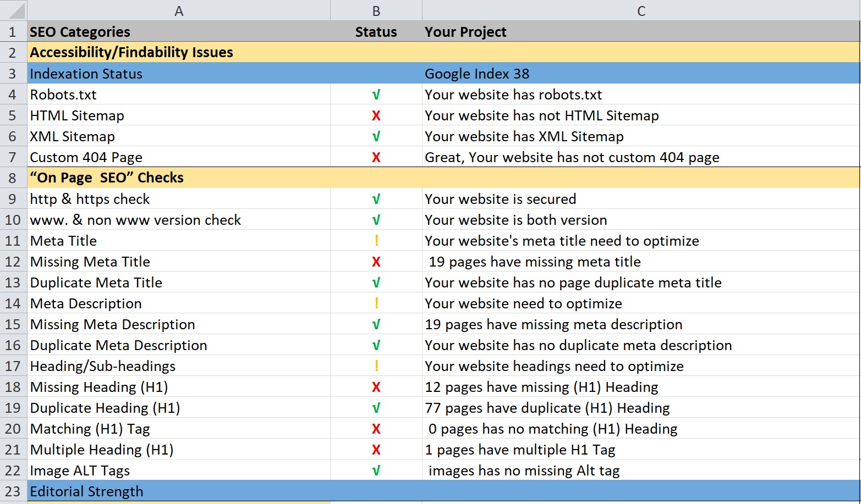Click the red X for HTML Sitemap
The width and height of the screenshot is (861, 504).
click(x=376, y=115)
